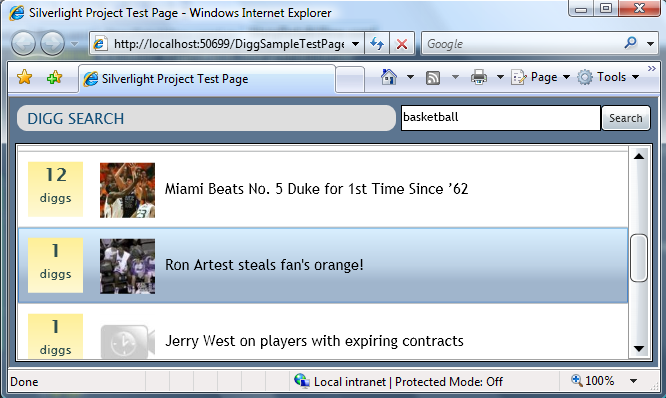Go back with the browser Back arrow
666x398 pixels.
pyautogui.click(x=23, y=43)
